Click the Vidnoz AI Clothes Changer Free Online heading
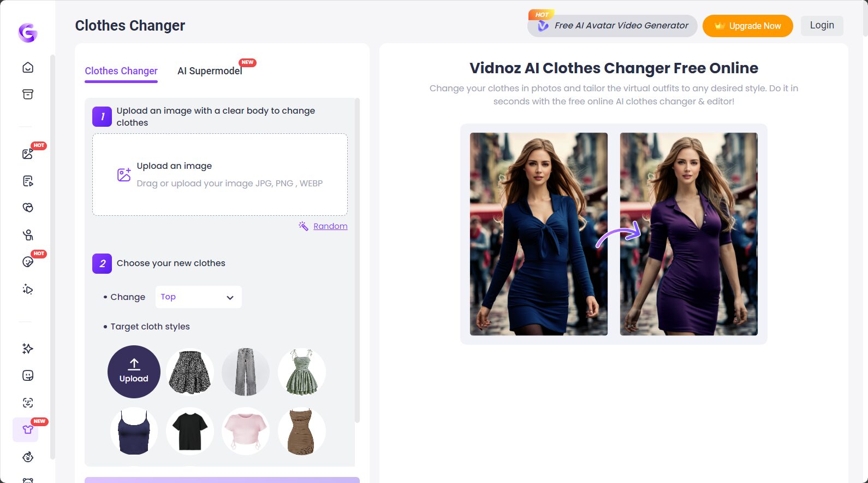 [614, 68]
